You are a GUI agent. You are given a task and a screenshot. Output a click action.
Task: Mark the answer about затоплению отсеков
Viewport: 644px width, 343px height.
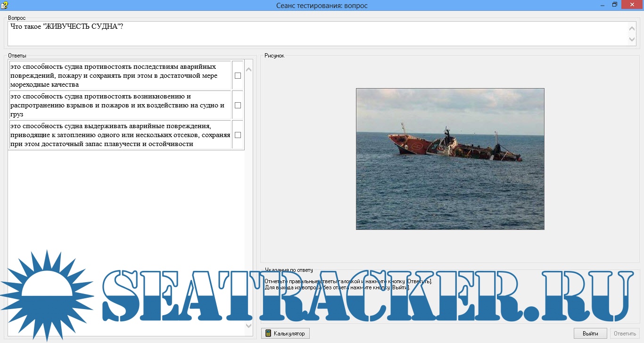coord(238,135)
